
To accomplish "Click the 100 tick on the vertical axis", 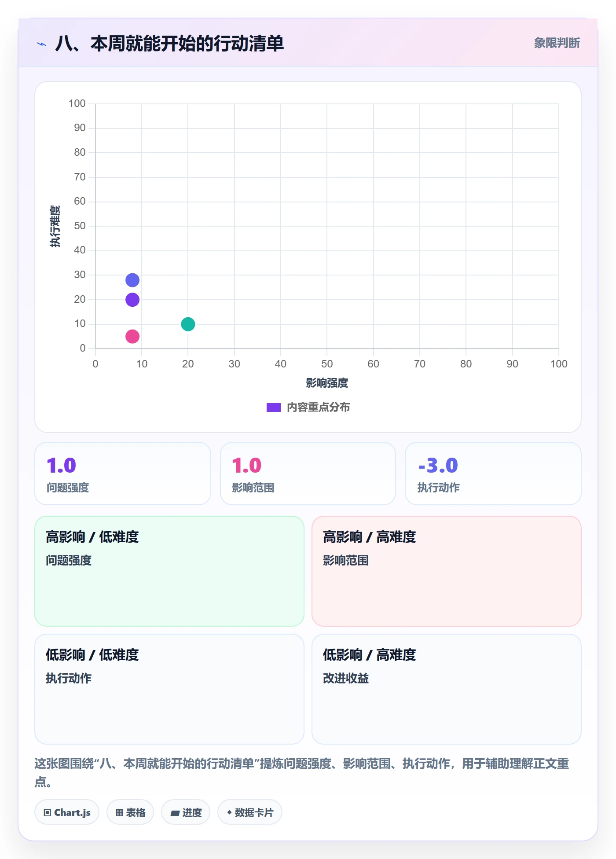I will 77,103.
